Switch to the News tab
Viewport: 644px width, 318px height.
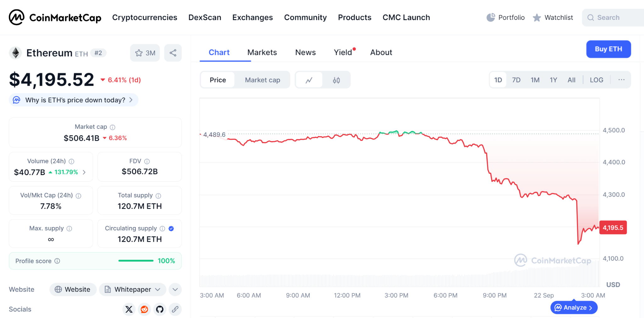point(305,52)
